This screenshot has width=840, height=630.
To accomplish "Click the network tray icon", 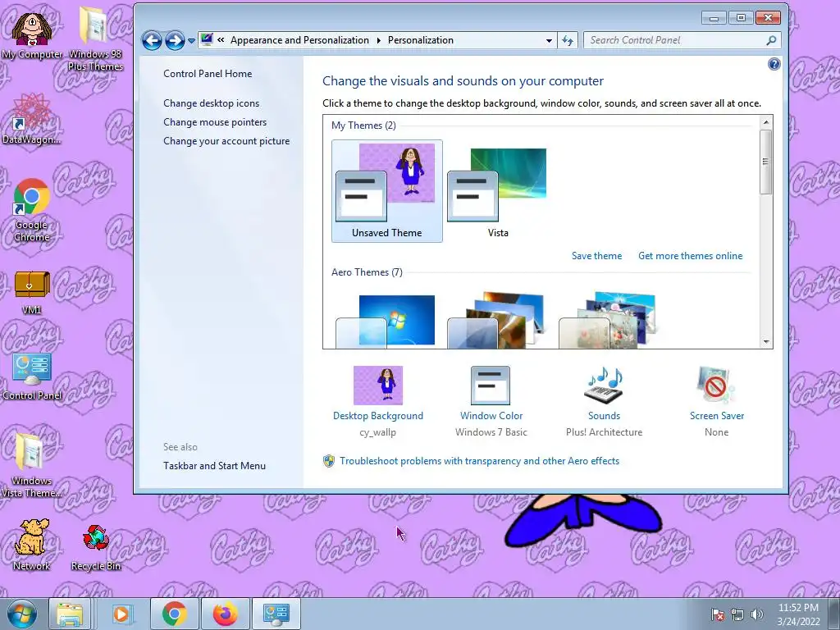I will click(x=737, y=614).
